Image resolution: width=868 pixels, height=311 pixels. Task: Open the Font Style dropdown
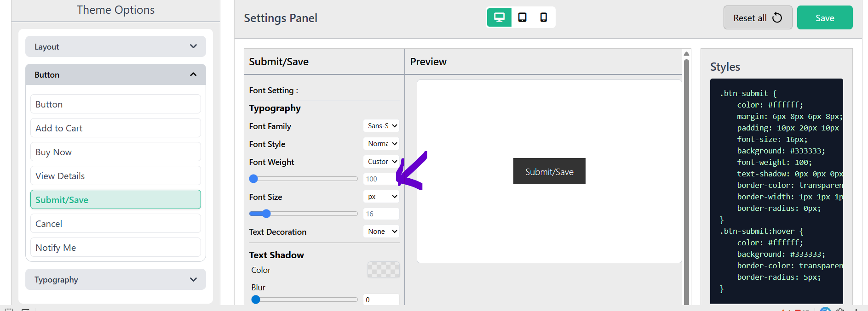point(381,143)
